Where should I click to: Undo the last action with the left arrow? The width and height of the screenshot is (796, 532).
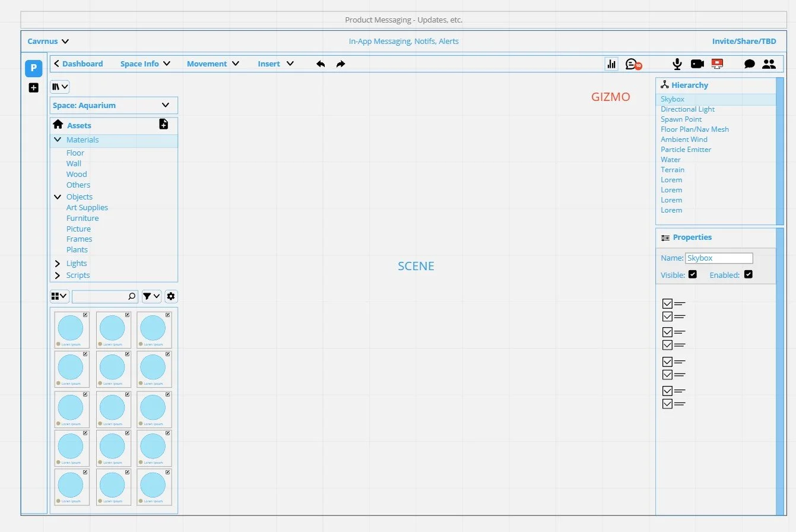(321, 64)
